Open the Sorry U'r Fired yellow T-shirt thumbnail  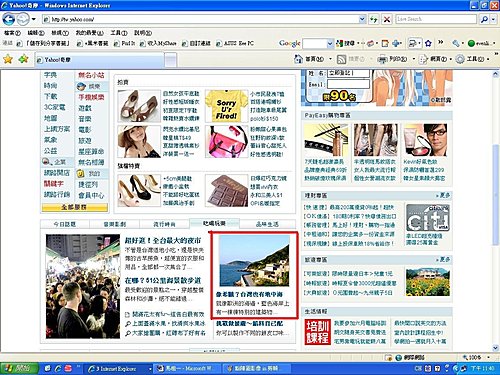pos(226,106)
